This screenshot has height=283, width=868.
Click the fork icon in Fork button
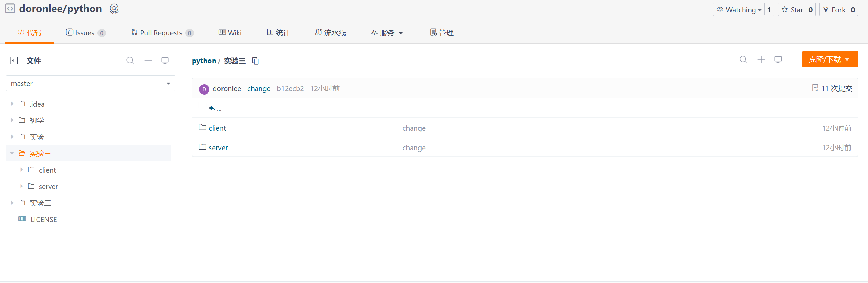click(826, 9)
